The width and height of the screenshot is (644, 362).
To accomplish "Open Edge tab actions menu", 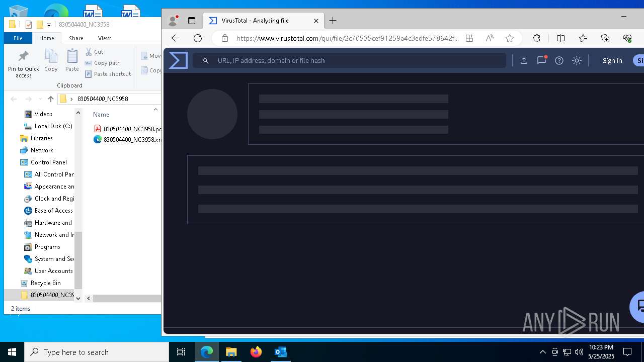I will click(x=192, y=21).
